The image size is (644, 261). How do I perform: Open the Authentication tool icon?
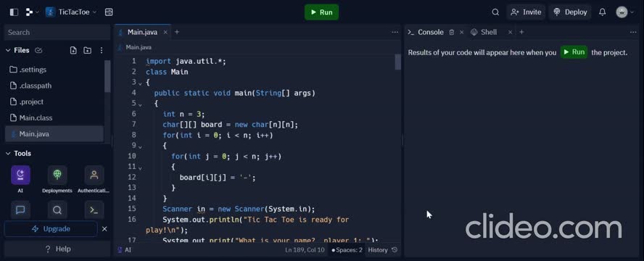pos(94,175)
